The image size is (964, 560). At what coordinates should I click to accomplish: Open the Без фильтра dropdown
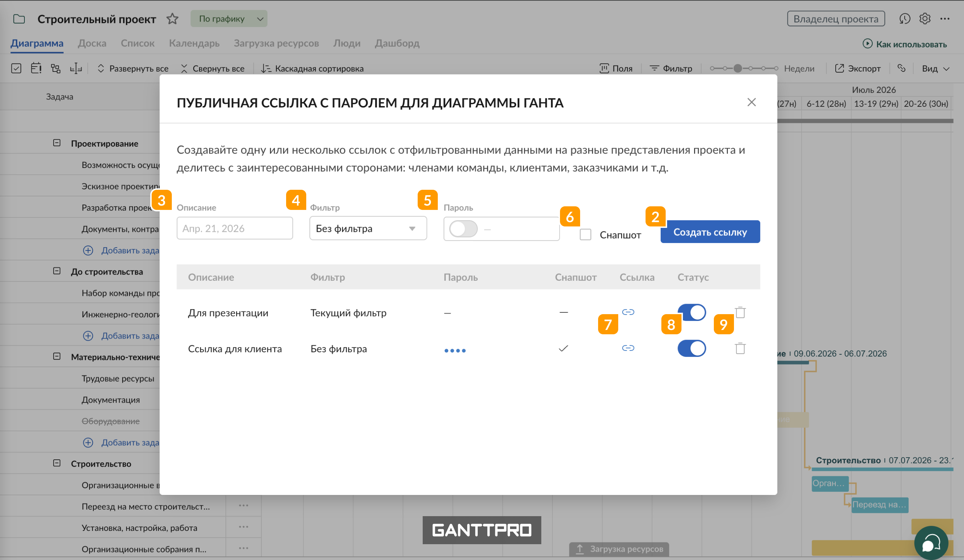pyautogui.click(x=367, y=228)
